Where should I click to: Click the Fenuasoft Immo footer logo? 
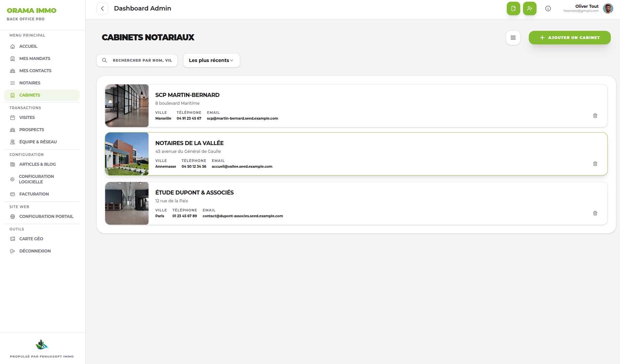click(42, 345)
